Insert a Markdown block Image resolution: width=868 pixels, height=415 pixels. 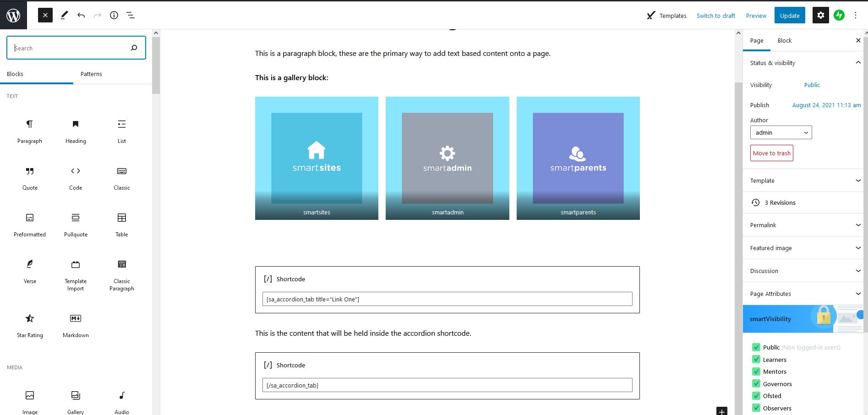click(76, 325)
